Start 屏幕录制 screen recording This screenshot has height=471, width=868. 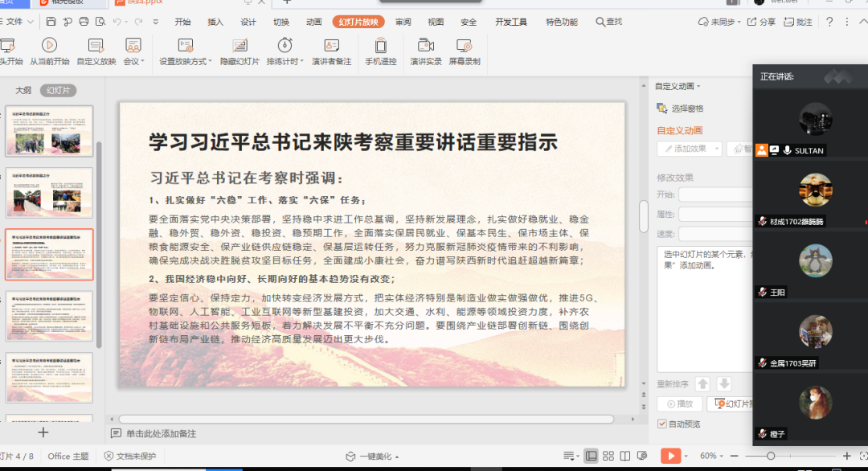tap(465, 46)
